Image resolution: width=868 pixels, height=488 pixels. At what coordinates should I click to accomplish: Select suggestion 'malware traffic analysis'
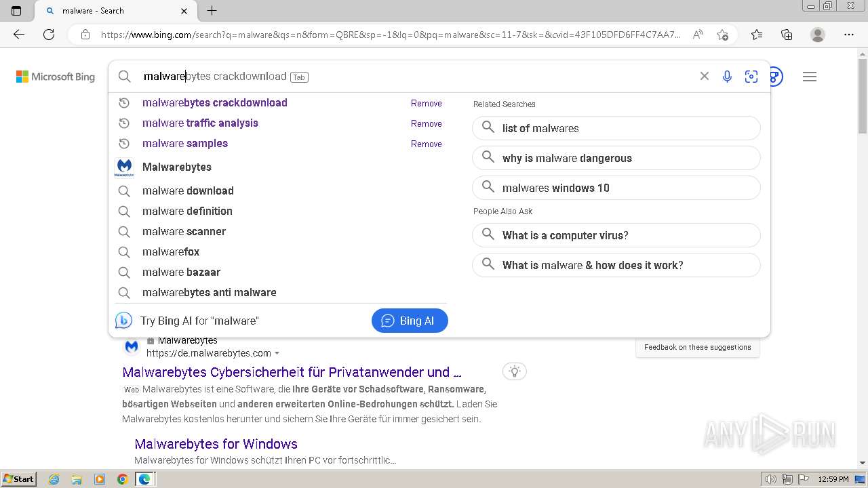(x=200, y=123)
